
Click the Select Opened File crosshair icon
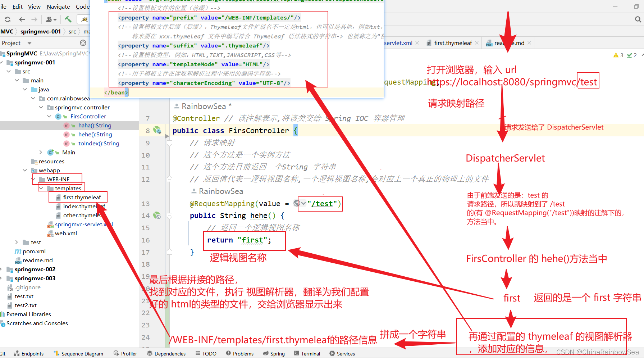pyautogui.click(x=83, y=43)
